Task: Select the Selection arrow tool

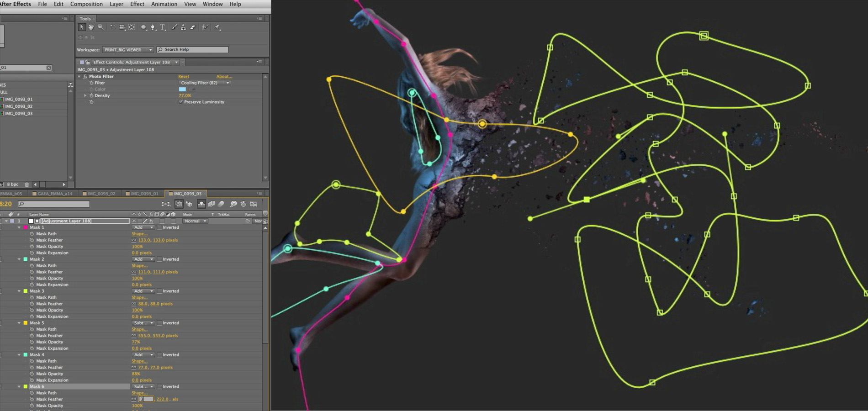Action: [82, 27]
